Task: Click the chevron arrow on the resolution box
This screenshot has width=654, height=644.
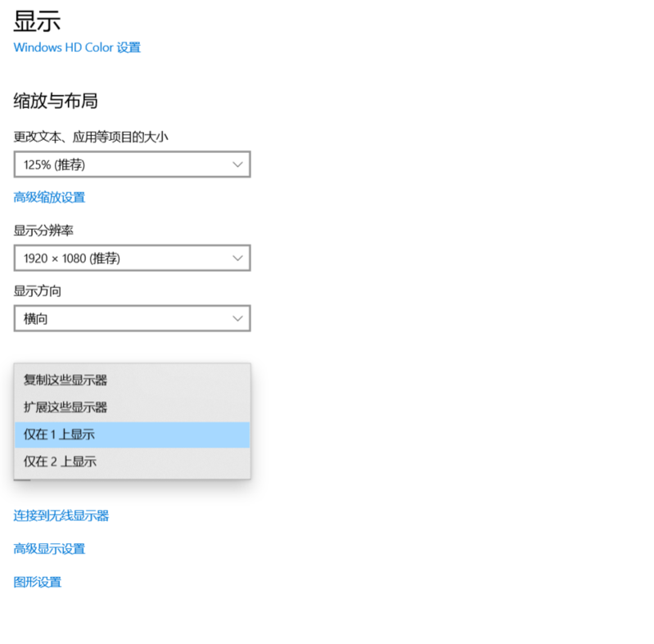Action: 237,259
